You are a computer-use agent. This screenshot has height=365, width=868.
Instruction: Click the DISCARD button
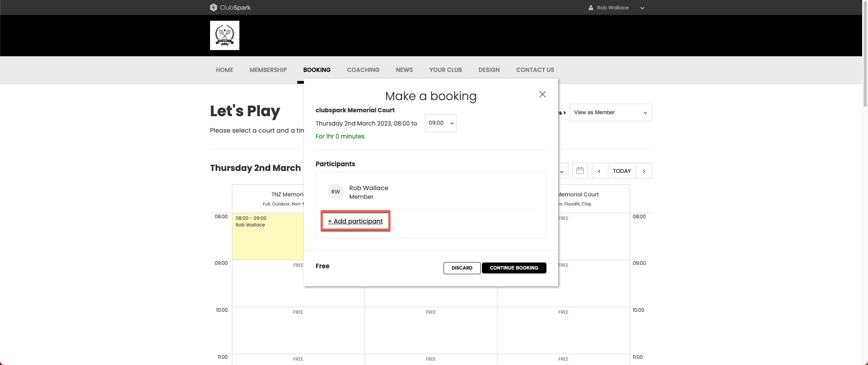coord(462,268)
